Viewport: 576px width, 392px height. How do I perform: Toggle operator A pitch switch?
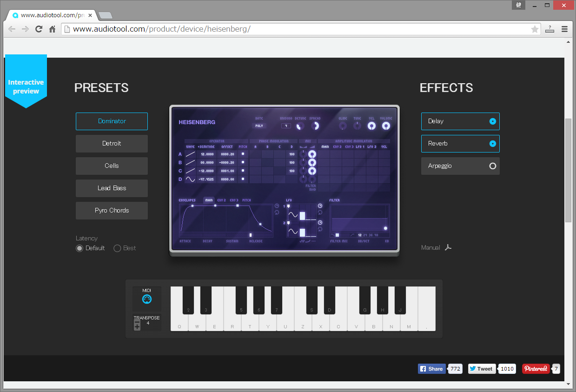pos(243,154)
